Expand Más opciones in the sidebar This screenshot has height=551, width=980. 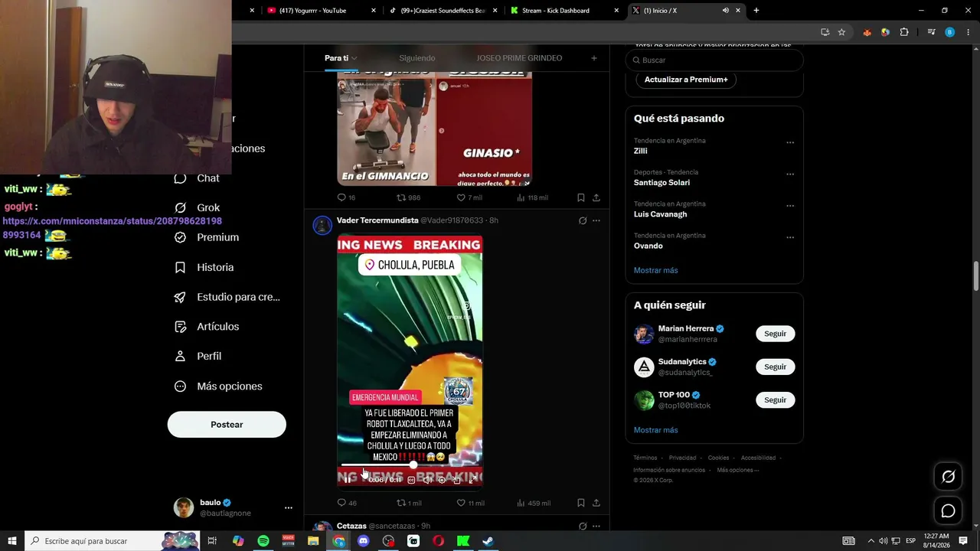218,386
